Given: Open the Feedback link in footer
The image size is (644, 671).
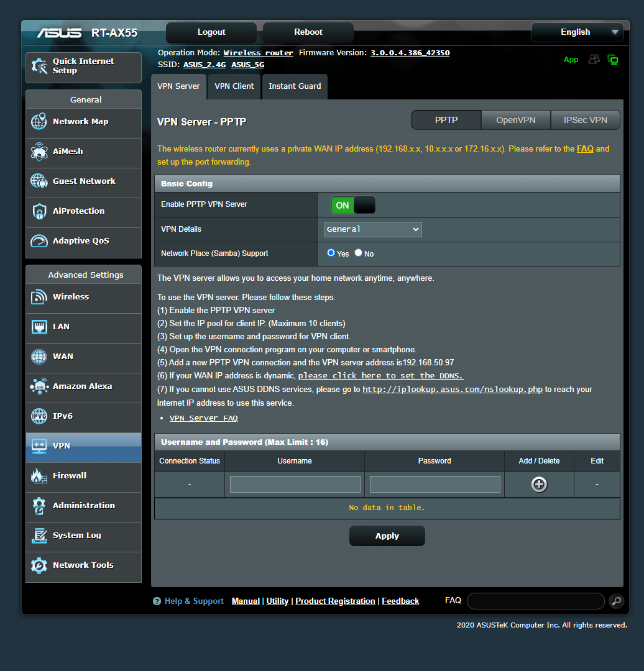Looking at the screenshot, I should 400,601.
